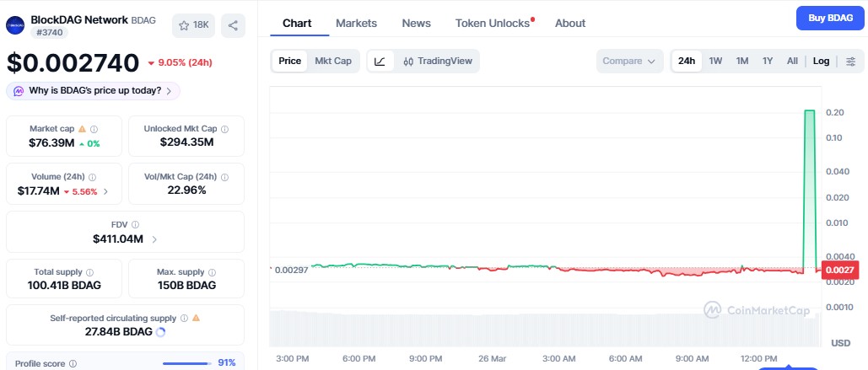Select the 1Y time range
Image resolution: width=868 pixels, height=370 pixels.
tap(768, 61)
